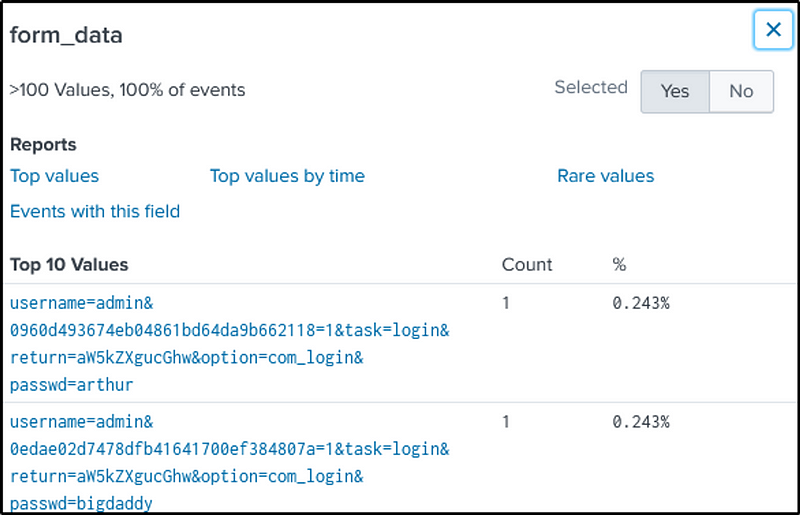This screenshot has width=800, height=515.
Task: Click the Selected label
Action: pos(591,87)
